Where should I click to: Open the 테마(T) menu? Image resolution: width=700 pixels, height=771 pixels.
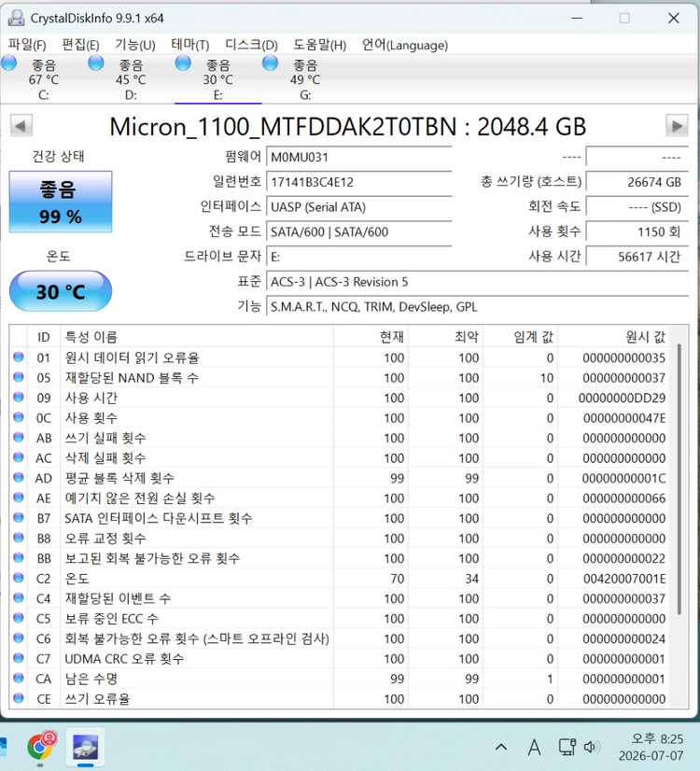pos(190,45)
